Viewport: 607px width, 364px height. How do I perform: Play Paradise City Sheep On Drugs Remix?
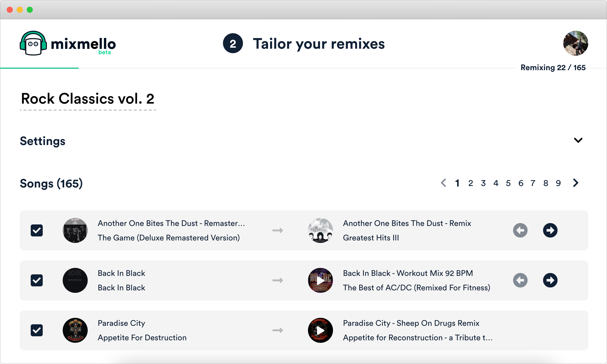click(x=320, y=330)
